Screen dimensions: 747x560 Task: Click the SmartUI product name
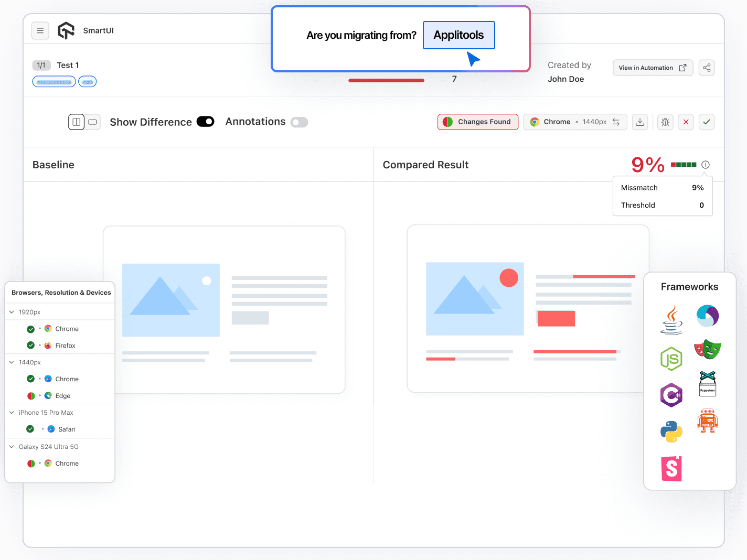tap(99, 30)
